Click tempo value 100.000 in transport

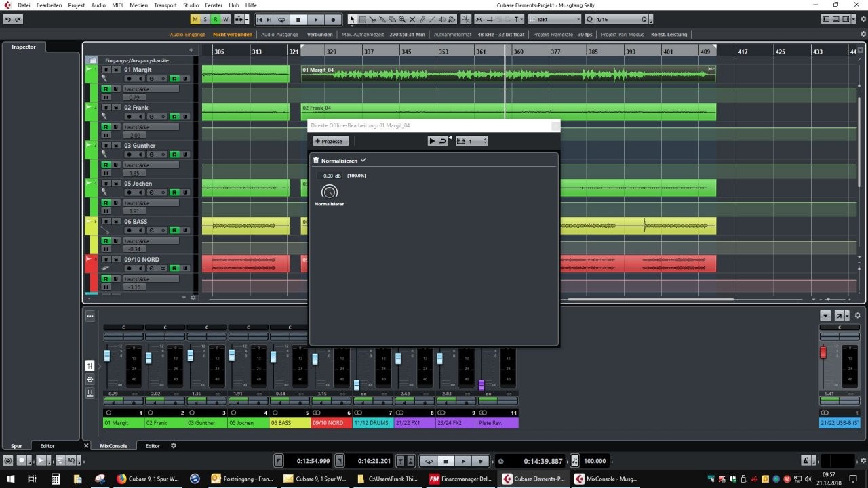595,461
